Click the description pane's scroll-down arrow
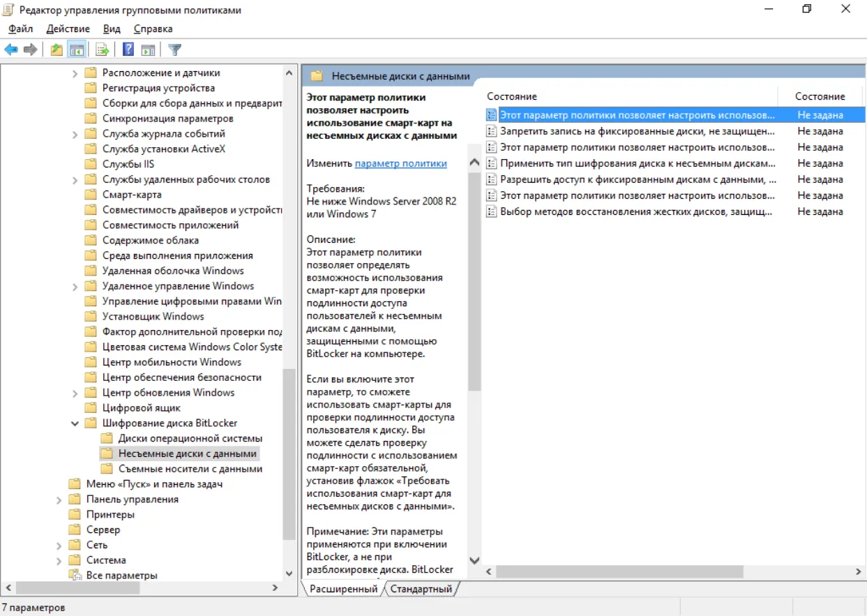 pyautogui.click(x=474, y=560)
